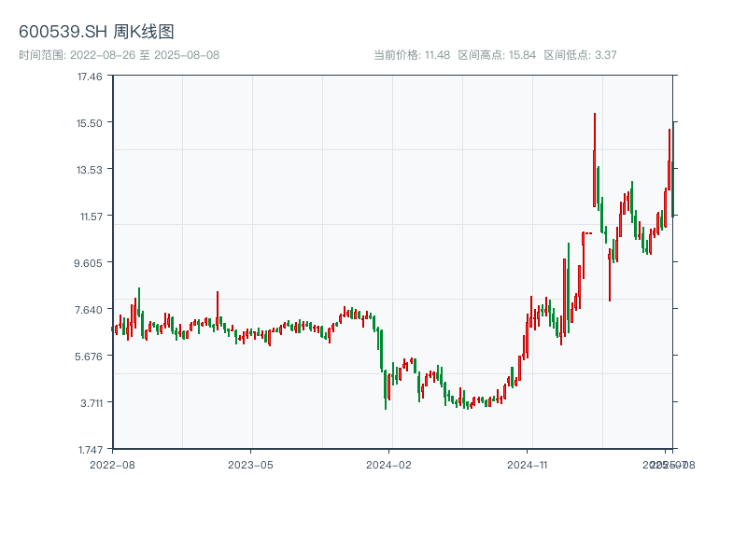
Task: Click the 9.605 y-axis label
Action: (x=90, y=263)
